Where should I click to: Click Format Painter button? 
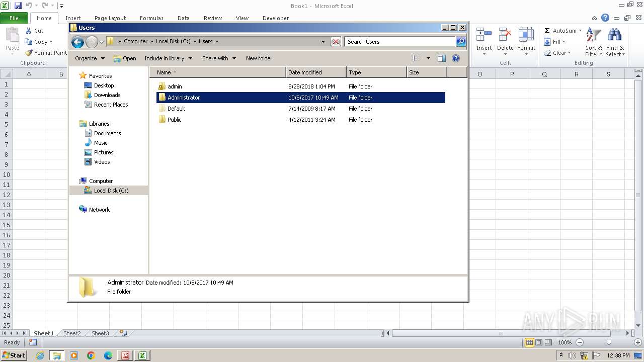(46, 53)
